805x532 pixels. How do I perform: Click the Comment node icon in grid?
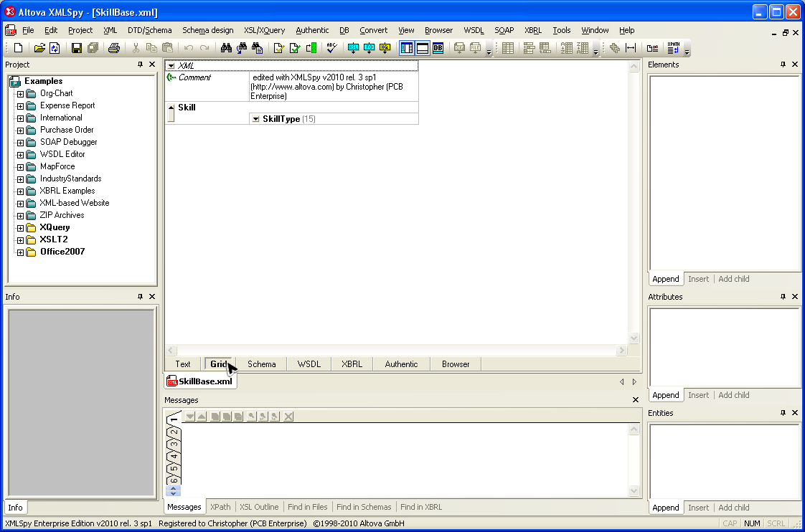pos(171,77)
